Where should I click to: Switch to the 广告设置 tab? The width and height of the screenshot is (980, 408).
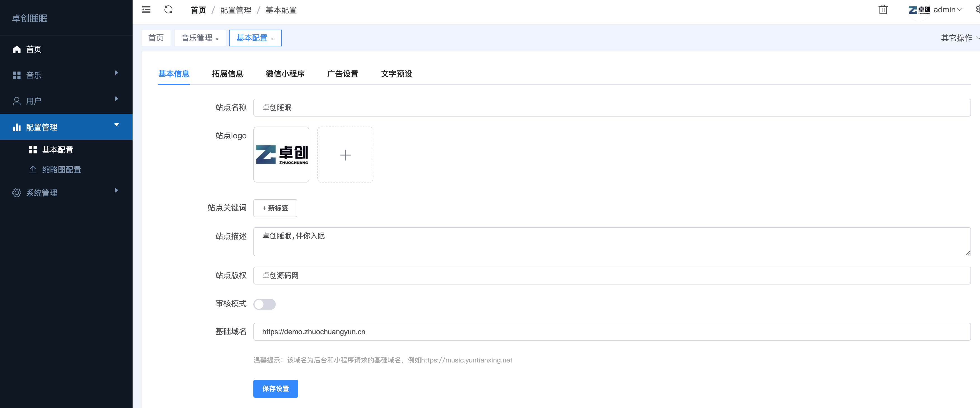tap(342, 74)
